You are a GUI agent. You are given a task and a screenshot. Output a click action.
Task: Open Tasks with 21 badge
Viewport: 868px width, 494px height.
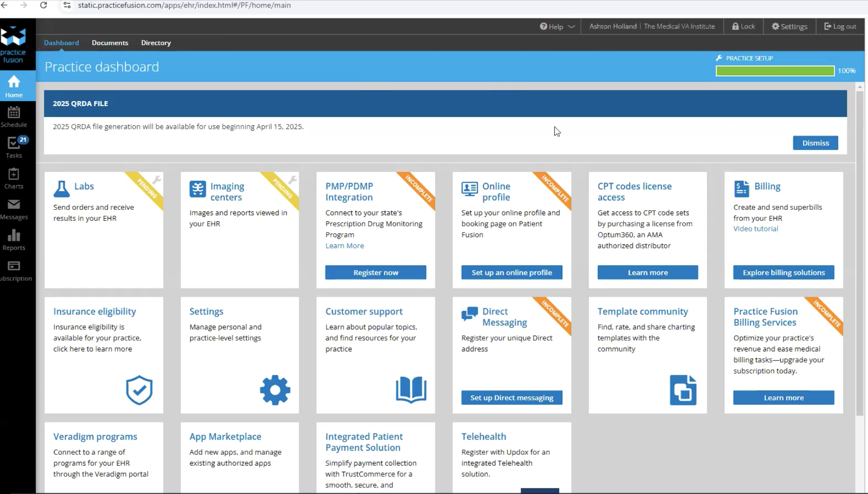(x=14, y=147)
